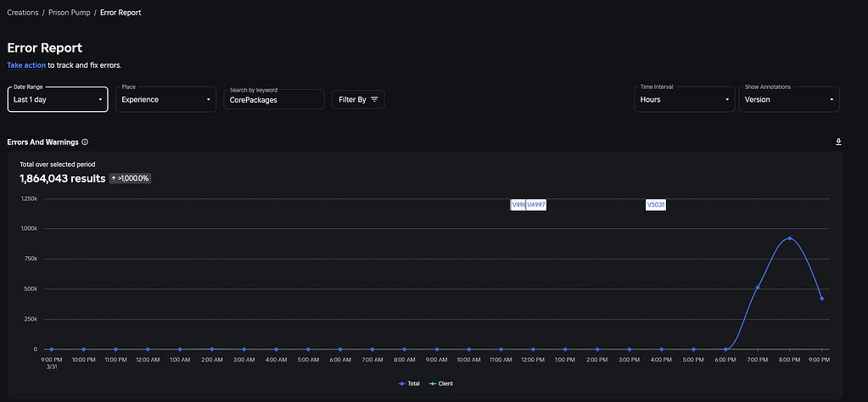Follow the Take action link

26,64
